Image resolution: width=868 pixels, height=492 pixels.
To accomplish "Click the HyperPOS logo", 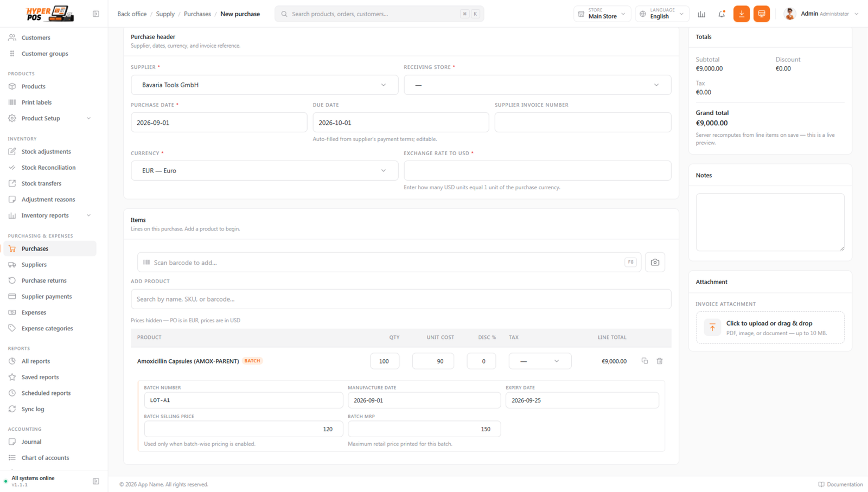I will click(50, 14).
